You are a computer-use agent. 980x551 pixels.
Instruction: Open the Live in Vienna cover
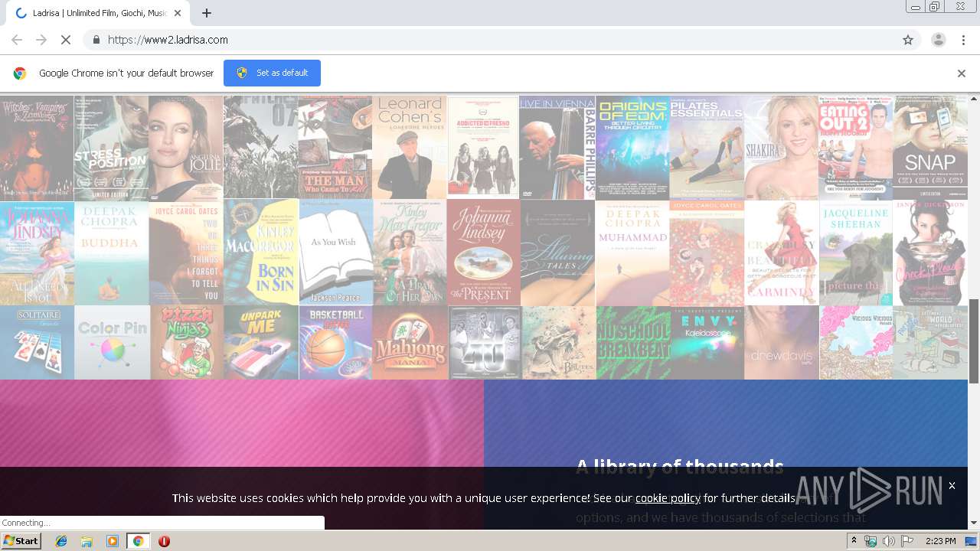[x=557, y=148]
